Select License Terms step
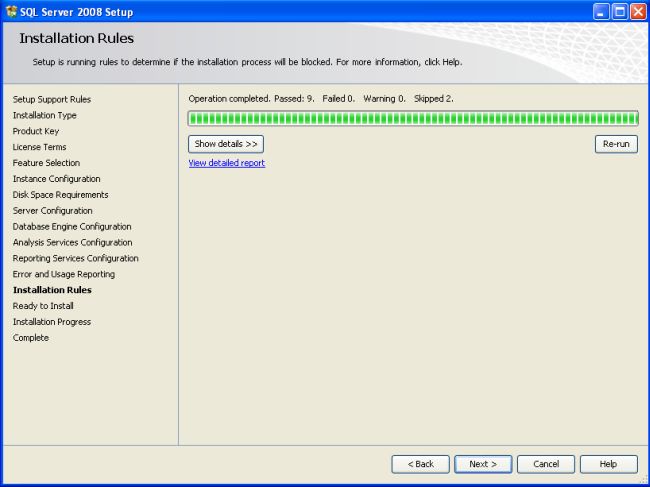The image size is (650, 487). (x=39, y=147)
